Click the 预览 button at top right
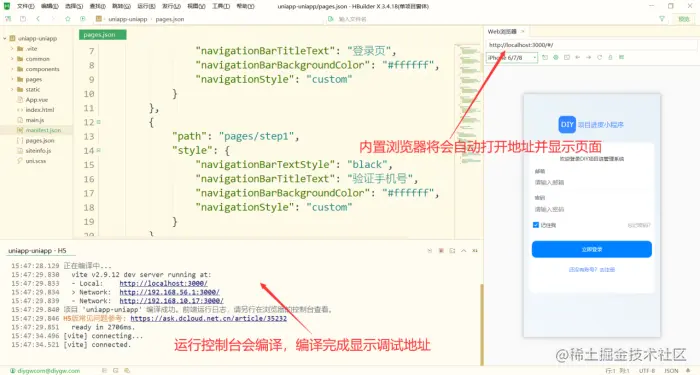 point(683,19)
